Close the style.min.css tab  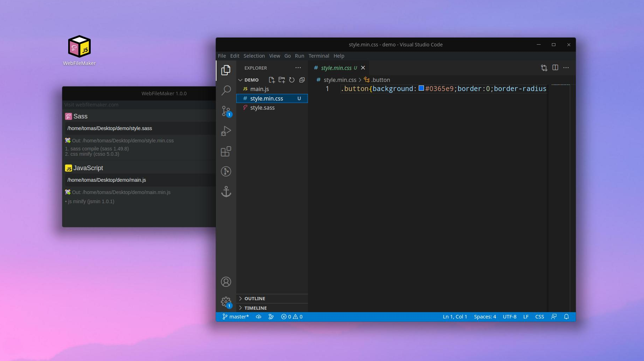pyautogui.click(x=363, y=68)
